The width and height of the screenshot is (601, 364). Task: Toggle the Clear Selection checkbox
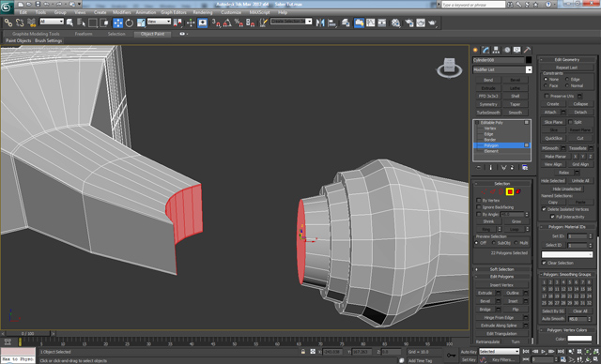(x=544, y=263)
